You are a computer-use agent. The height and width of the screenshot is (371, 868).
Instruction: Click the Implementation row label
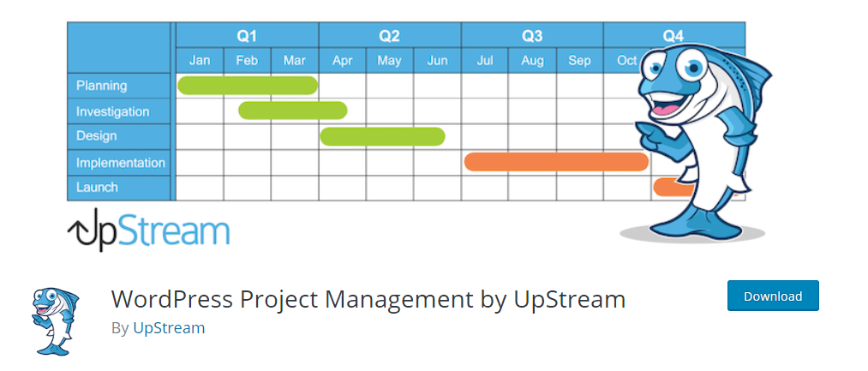point(119,163)
